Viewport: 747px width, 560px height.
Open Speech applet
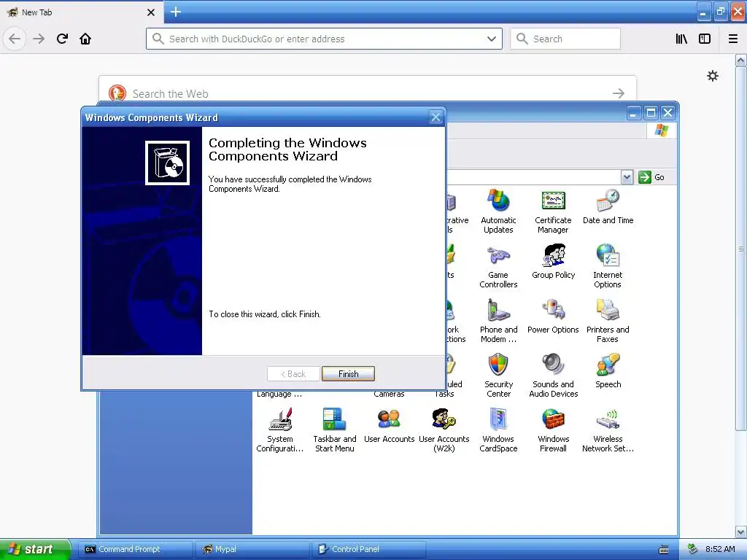point(608,371)
